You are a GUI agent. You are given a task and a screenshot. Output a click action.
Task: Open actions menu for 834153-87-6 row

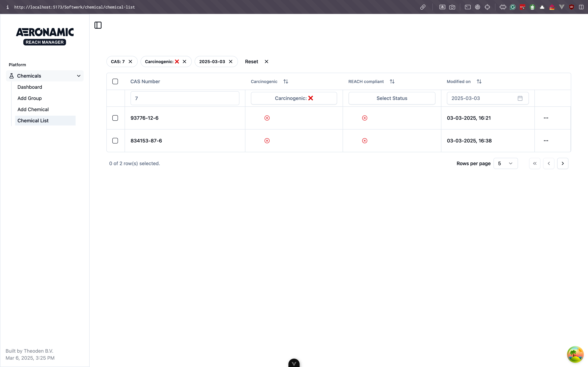(x=546, y=141)
